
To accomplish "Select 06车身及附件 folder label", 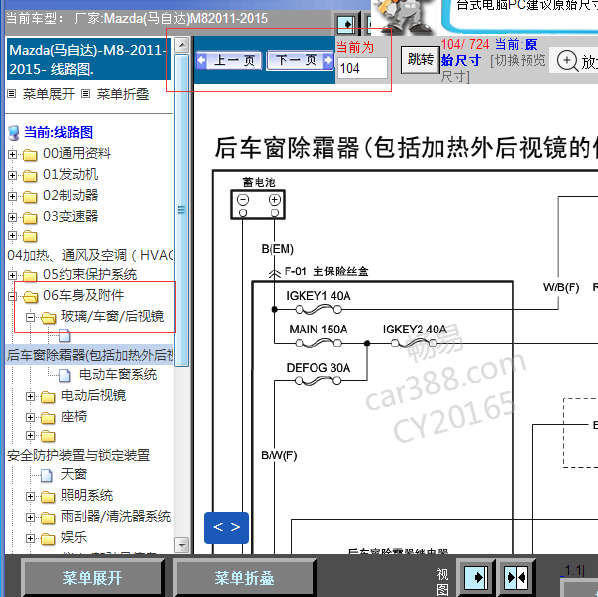I will coord(83,295).
